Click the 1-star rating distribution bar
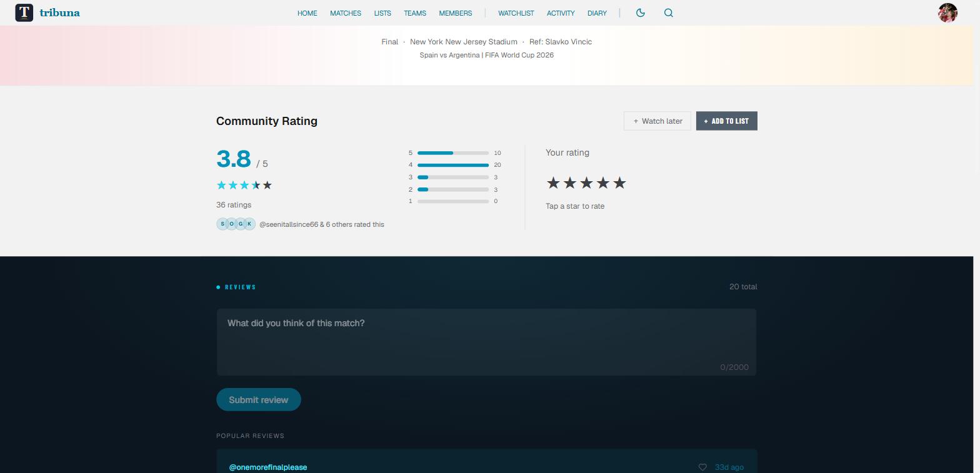 [453, 201]
